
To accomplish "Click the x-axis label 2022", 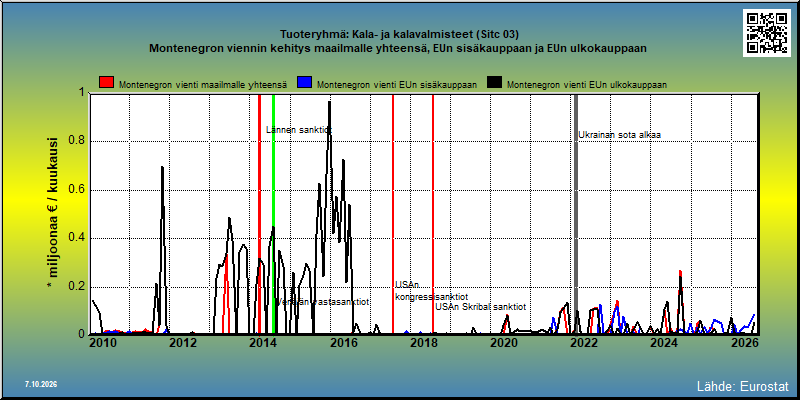I will point(584,343).
